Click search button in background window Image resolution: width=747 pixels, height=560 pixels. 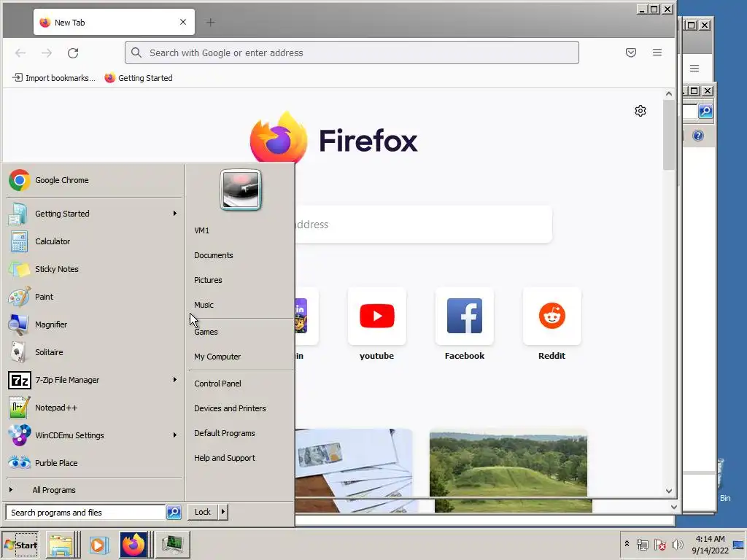pos(705,112)
